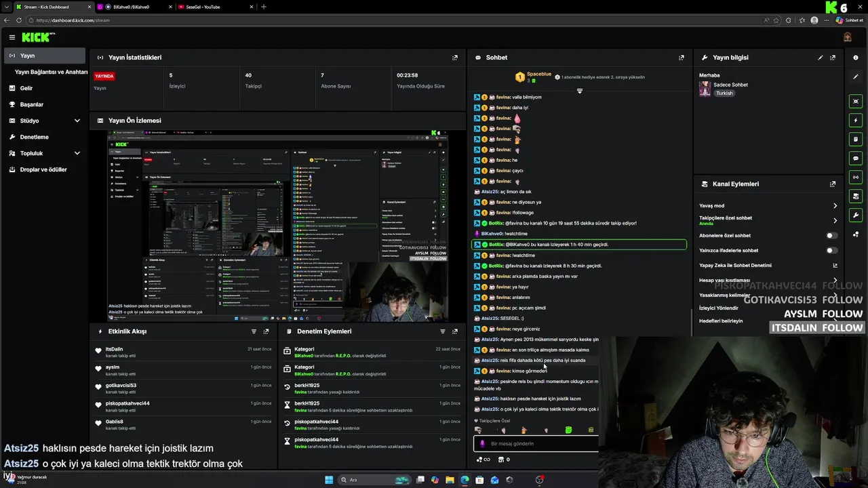
Task: Pop out the Yayın bilgisi panel
Action: [x=833, y=58]
